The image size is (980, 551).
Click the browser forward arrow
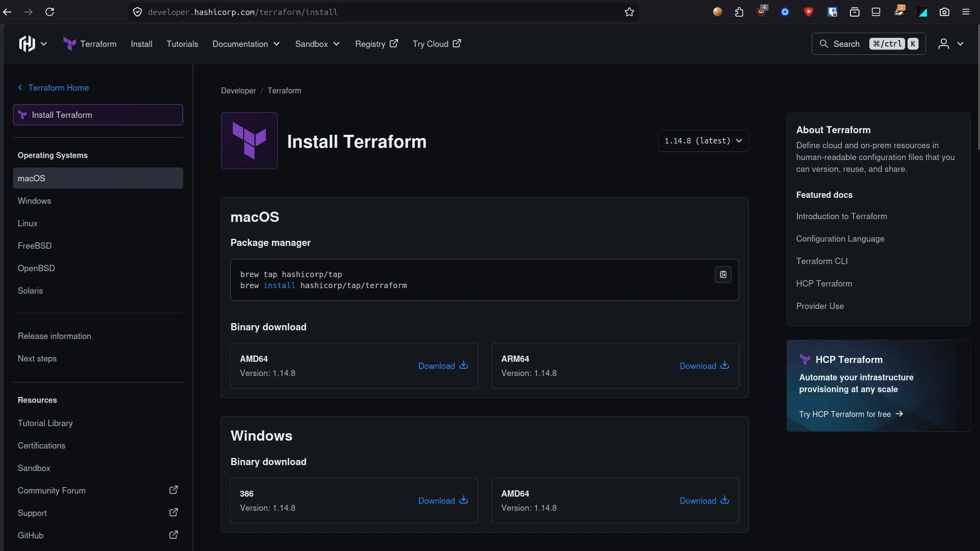pyautogui.click(x=28, y=12)
